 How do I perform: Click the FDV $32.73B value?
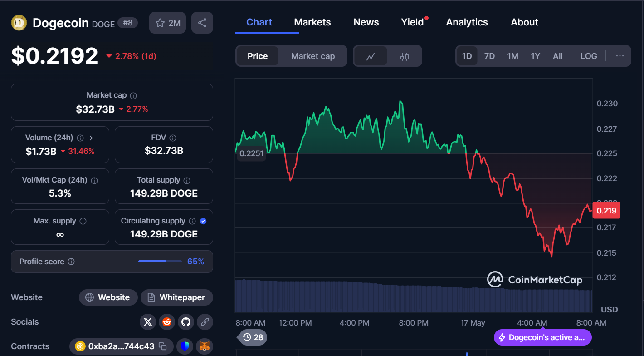tap(164, 151)
